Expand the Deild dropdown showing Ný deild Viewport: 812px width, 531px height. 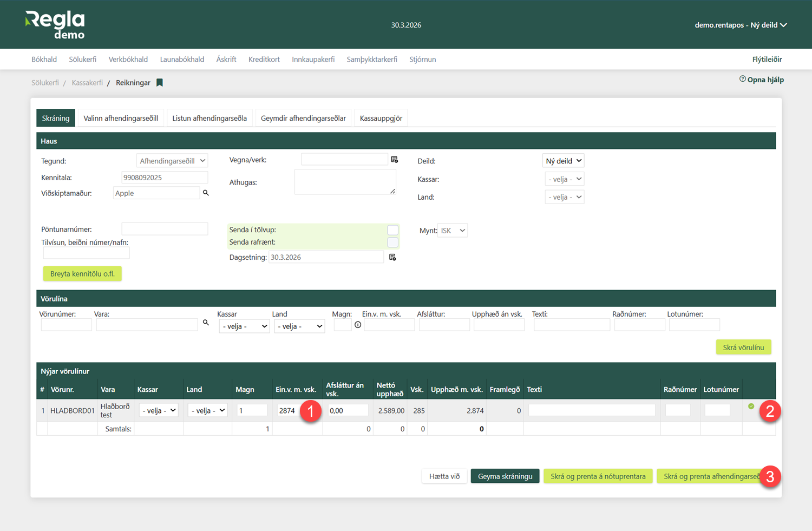point(563,161)
